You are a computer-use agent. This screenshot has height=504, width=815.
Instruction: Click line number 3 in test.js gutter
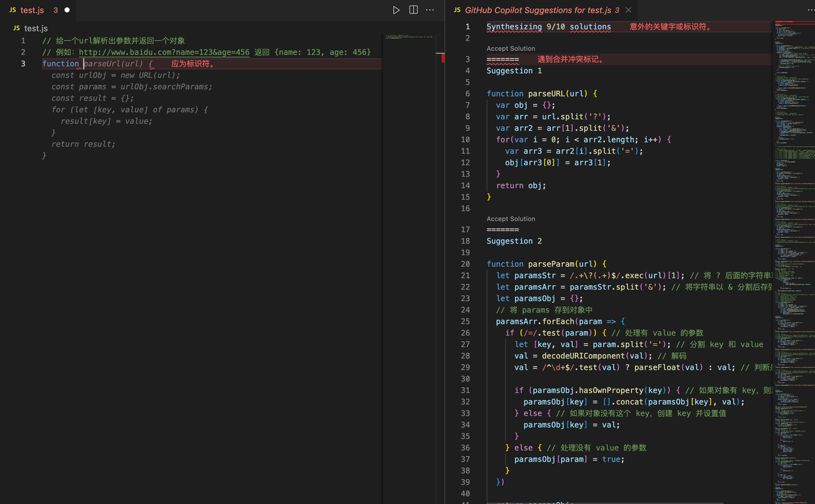[23, 64]
